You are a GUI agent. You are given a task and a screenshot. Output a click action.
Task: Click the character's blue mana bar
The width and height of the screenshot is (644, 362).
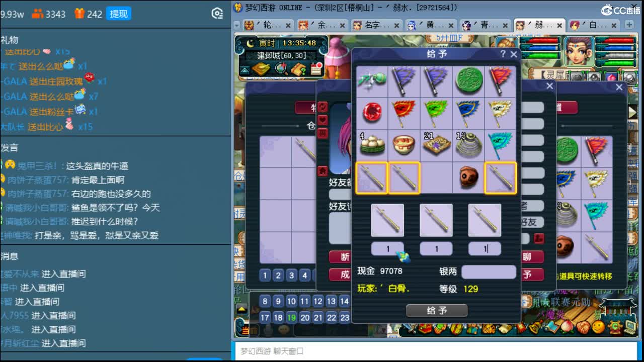(616, 48)
